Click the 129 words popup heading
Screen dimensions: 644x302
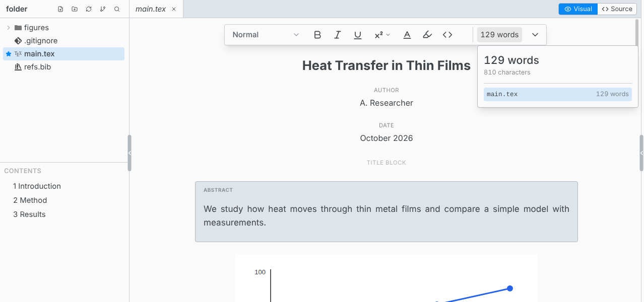pos(511,60)
